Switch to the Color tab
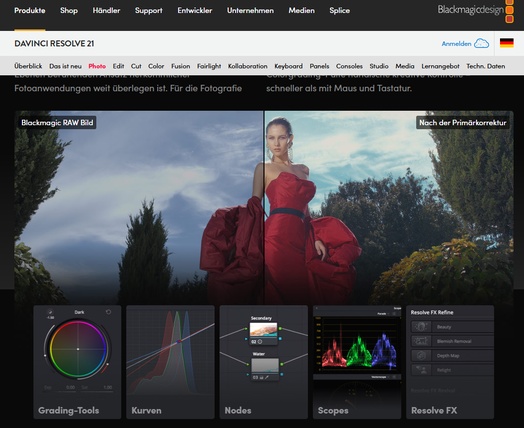Image resolution: width=524 pixels, height=428 pixels. pyautogui.click(x=156, y=66)
